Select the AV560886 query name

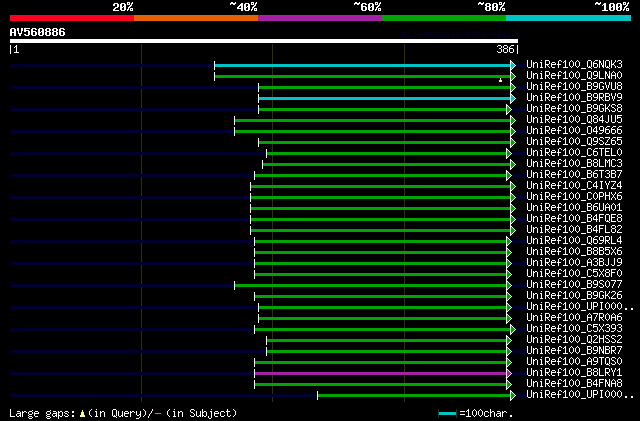tap(38, 32)
